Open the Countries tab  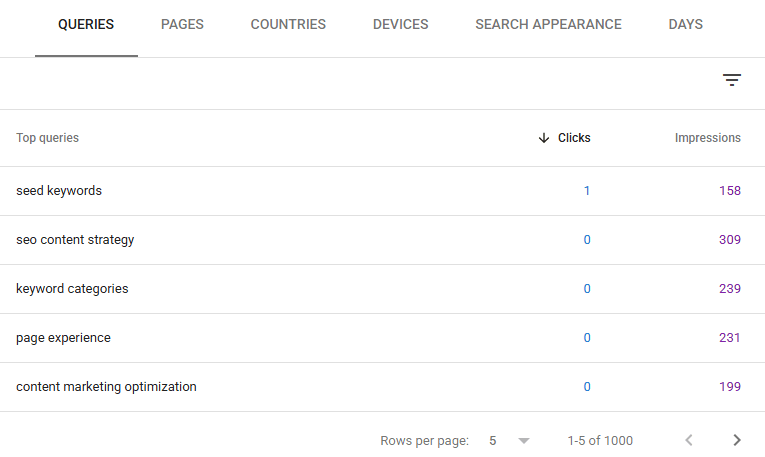point(288,24)
